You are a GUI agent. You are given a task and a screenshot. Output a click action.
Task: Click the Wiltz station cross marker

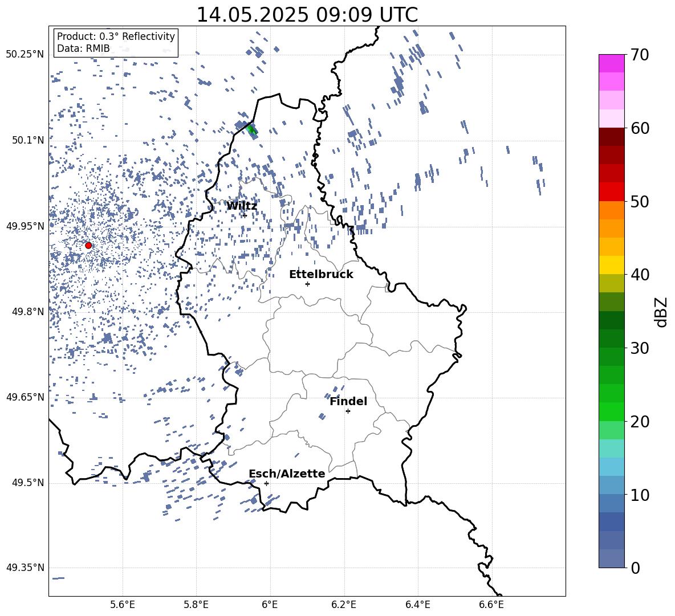click(x=245, y=215)
